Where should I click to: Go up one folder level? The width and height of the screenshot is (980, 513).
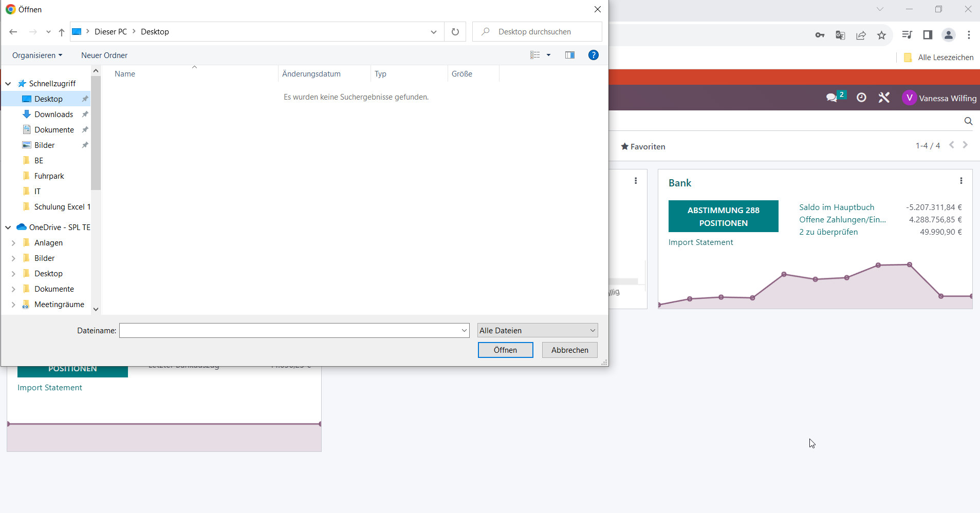click(62, 32)
